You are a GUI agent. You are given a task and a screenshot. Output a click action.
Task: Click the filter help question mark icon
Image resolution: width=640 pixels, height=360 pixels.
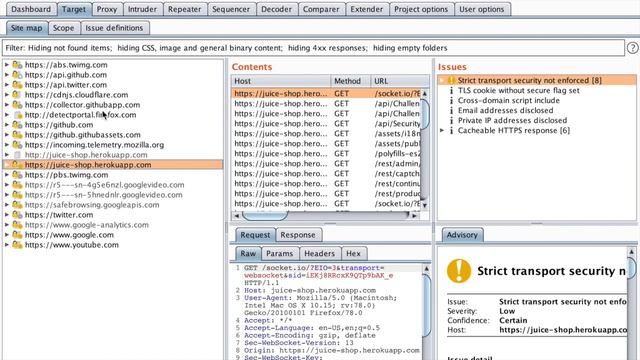(x=632, y=48)
